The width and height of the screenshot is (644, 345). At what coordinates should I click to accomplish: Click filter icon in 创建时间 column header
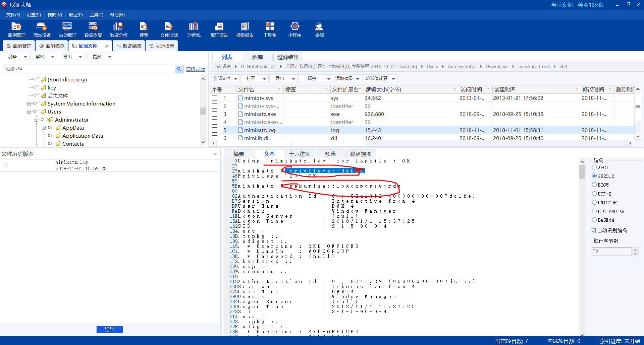[x=577, y=89]
